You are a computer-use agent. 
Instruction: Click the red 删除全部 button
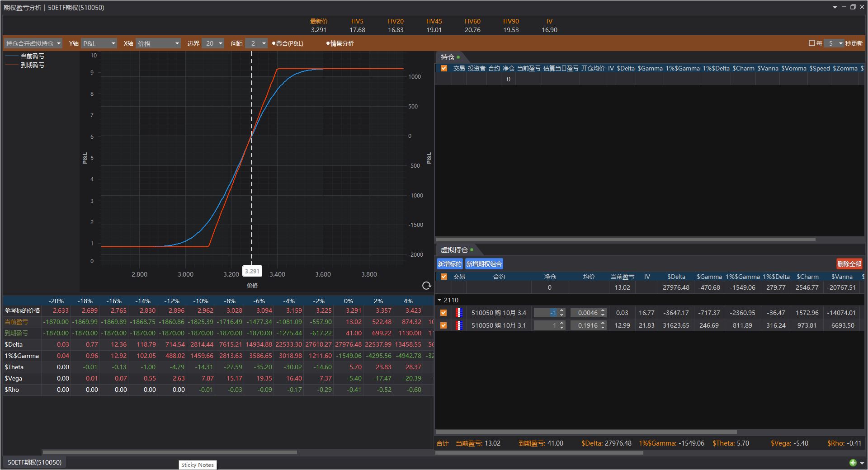coord(849,264)
